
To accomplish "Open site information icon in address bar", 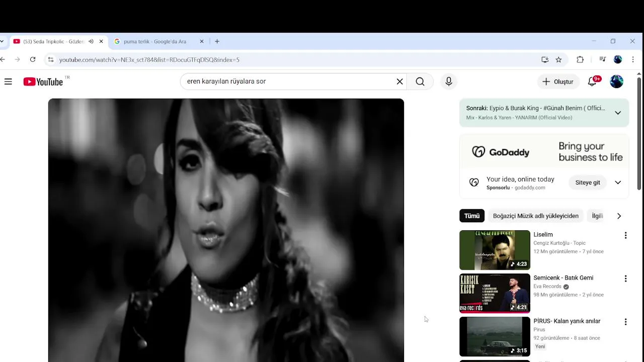I will point(50,59).
